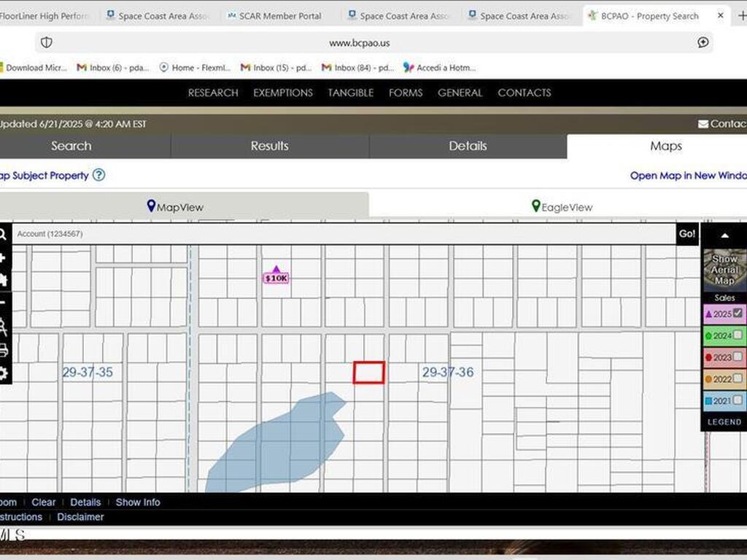Show the Aerial Map thumbnail
This screenshot has width=747, height=560.
(x=723, y=270)
